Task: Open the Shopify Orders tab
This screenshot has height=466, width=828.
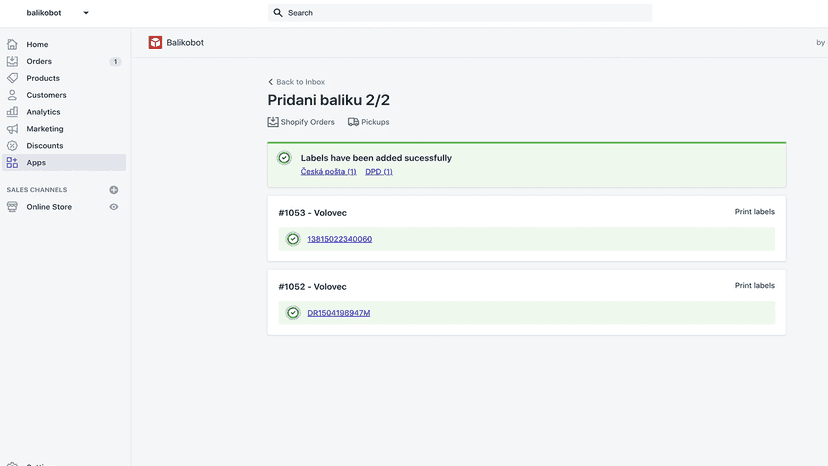Action: pos(301,122)
